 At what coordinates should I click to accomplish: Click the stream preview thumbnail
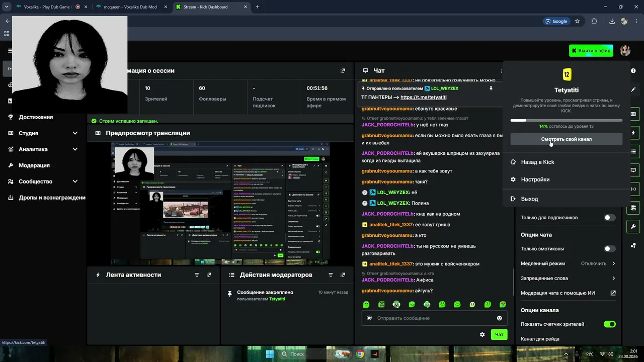click(x=220, y=203)
